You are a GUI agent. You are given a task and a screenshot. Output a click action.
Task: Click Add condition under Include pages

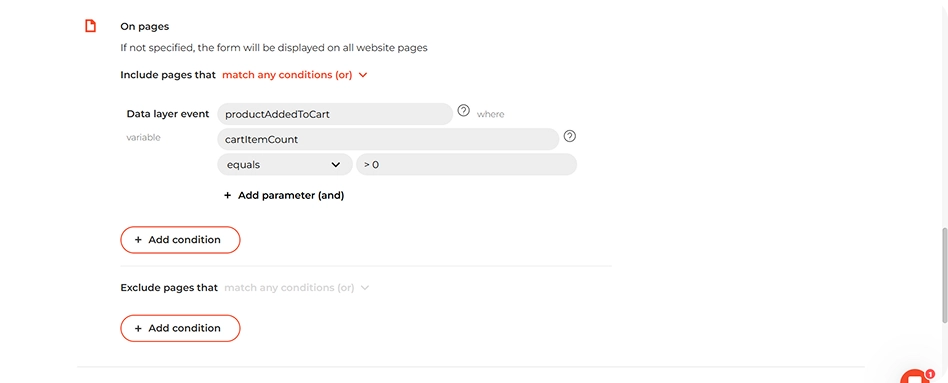[180, 240]
